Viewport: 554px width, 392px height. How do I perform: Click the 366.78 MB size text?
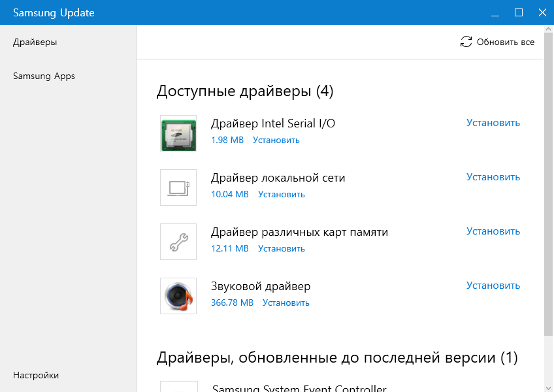232,302
